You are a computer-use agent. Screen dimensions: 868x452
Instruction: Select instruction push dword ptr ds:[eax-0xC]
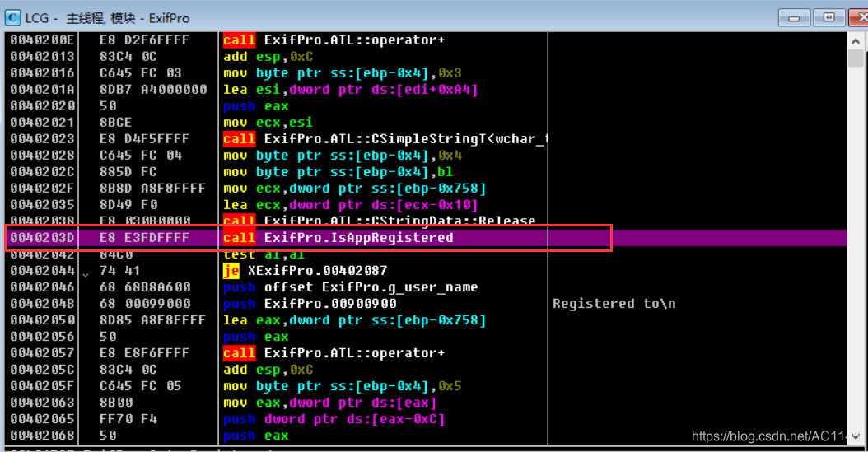[334, 419]
